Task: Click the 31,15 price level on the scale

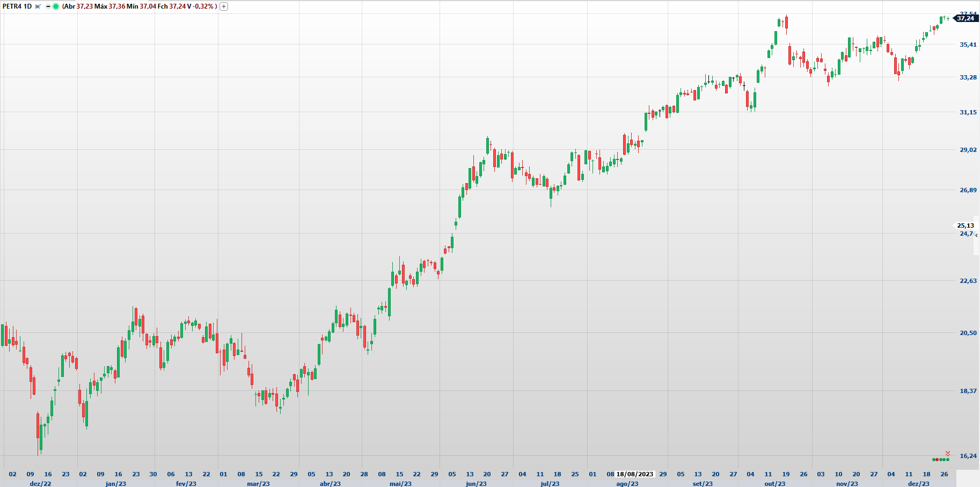Action: point(968,112)
